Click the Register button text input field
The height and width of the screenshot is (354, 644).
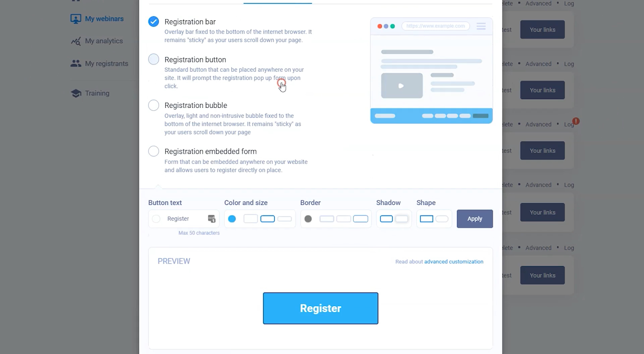[x=183, y=218]
